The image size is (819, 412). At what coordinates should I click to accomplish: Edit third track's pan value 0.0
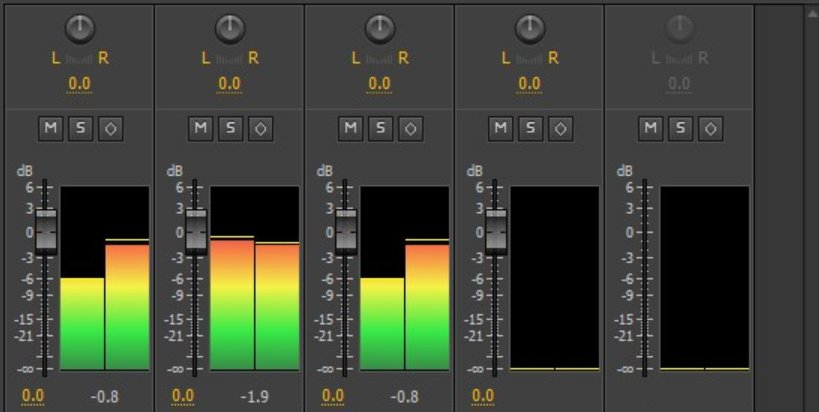[379, 84]
